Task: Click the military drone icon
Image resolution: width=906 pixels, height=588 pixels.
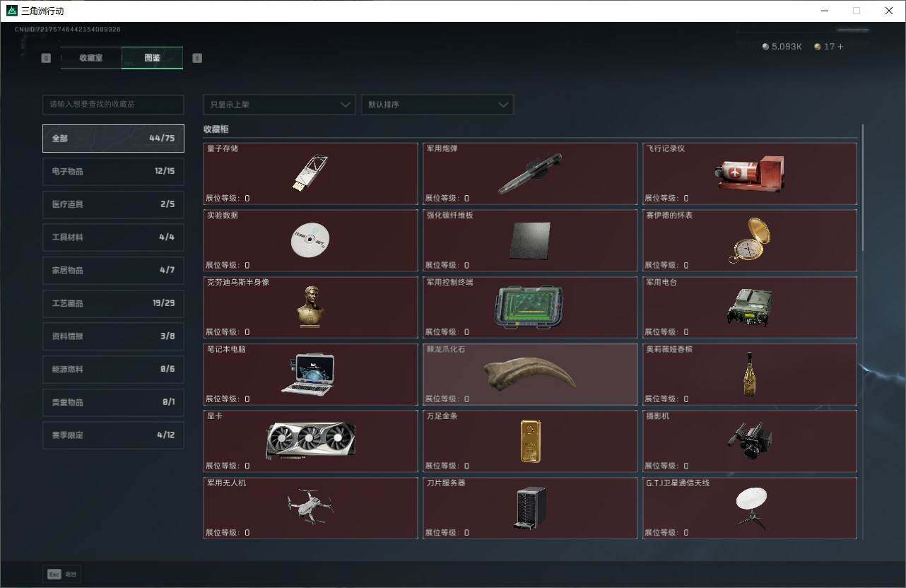Action: coord(310,507)
